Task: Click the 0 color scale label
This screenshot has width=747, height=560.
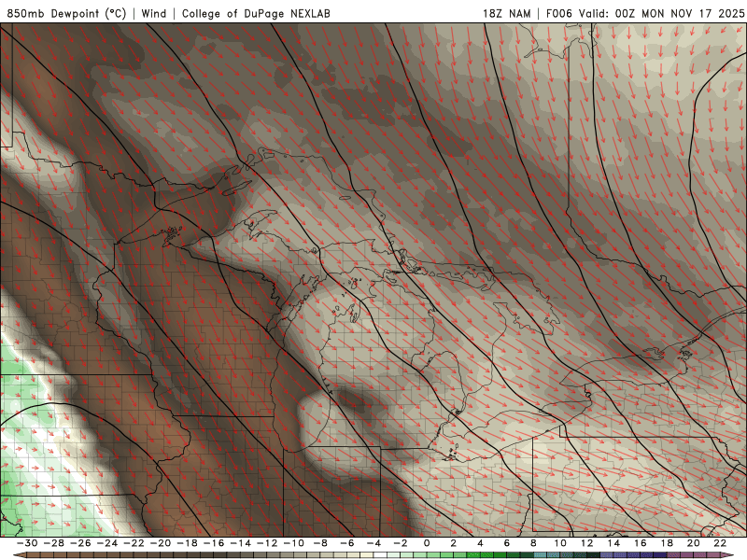Action: point(427,543)
